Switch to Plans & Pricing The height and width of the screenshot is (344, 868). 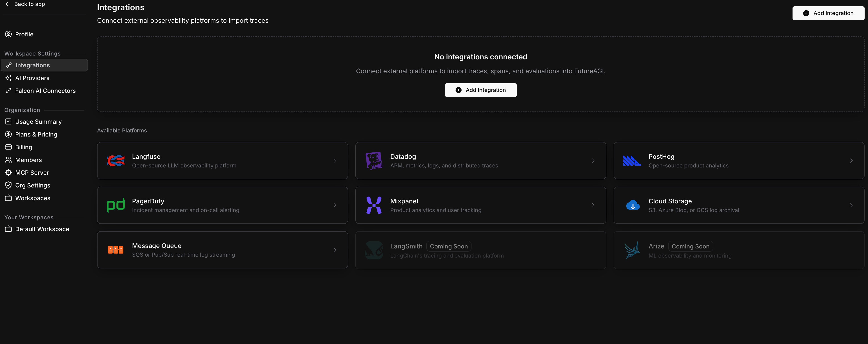tap(36, 134)
